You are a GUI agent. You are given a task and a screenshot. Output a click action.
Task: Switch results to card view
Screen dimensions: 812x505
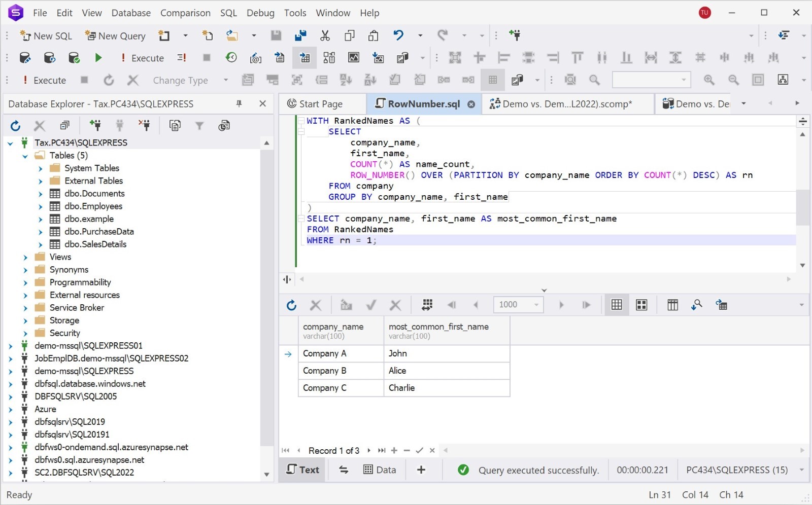[x=641, y=305]
